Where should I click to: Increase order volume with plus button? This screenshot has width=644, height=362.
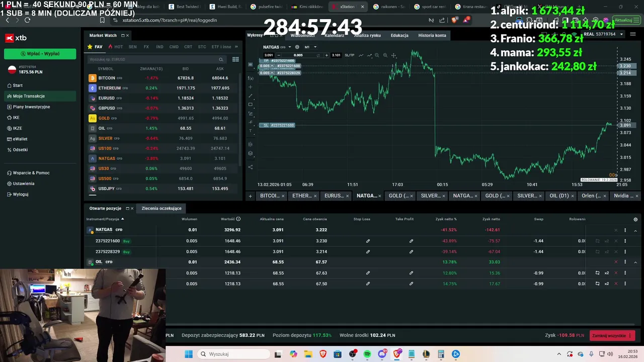(x=327, y=55)
